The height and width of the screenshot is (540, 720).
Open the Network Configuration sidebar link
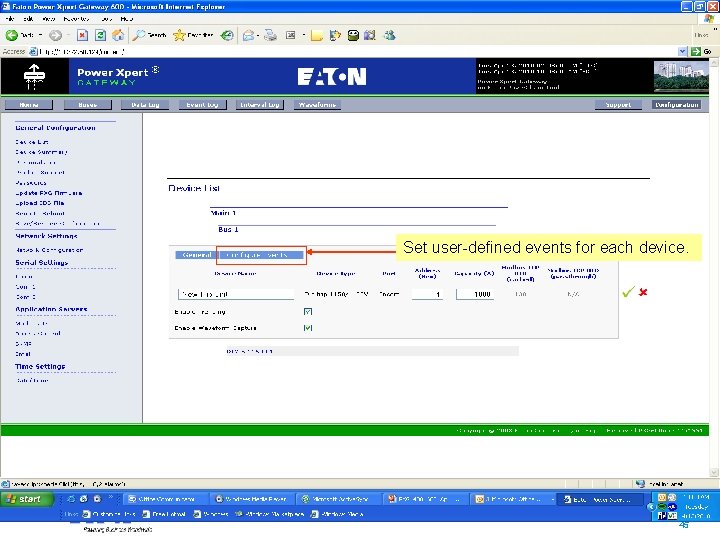point(50,250)
